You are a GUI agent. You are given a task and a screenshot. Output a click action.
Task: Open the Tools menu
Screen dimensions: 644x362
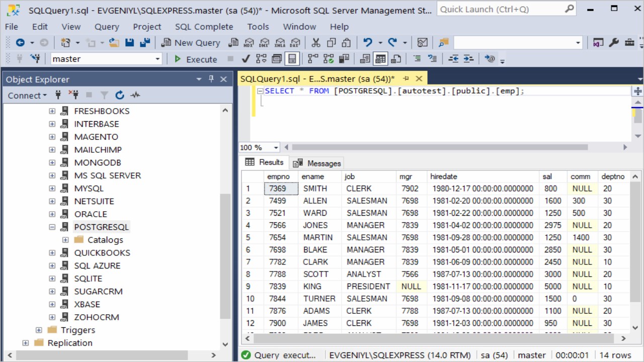coord(258,27)
